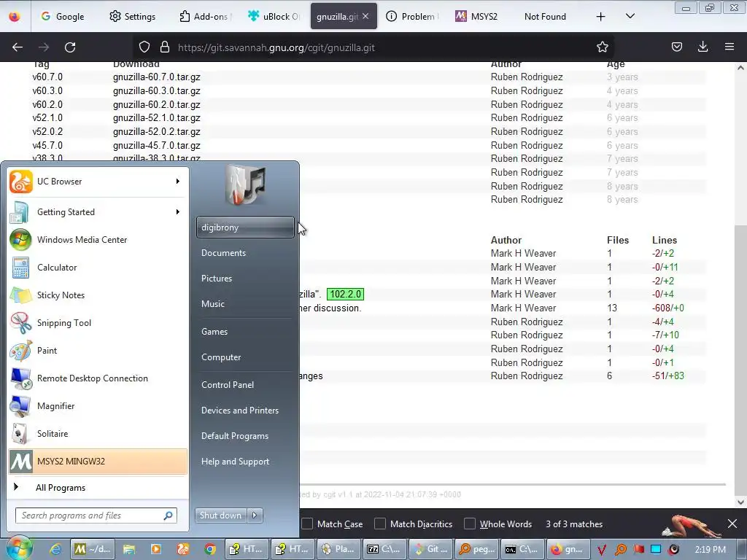Open the Firefox downloads panel
Screen dimensions: 747x560
pyautogui.click(x=703, y=47)
